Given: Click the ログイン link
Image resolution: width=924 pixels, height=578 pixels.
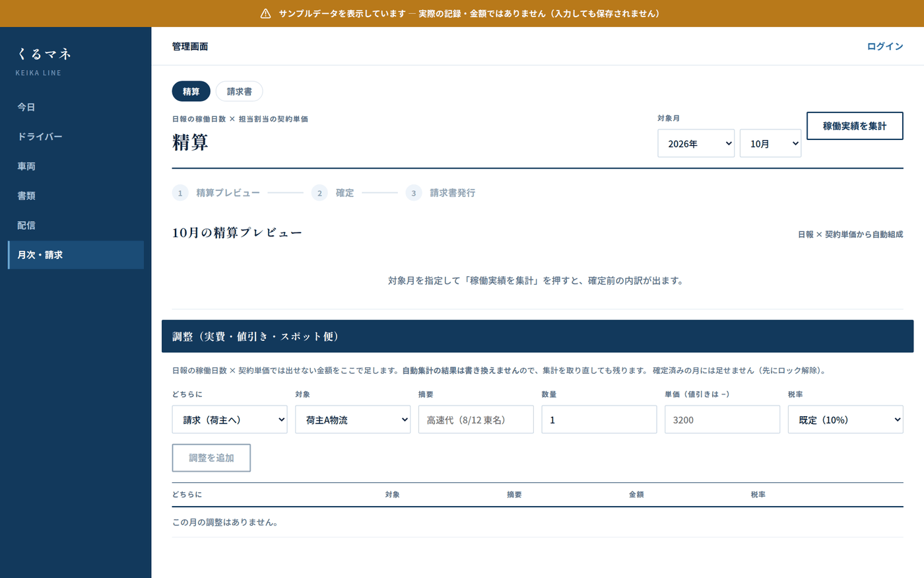Looking at the screenshot, I should coord(885,46).
